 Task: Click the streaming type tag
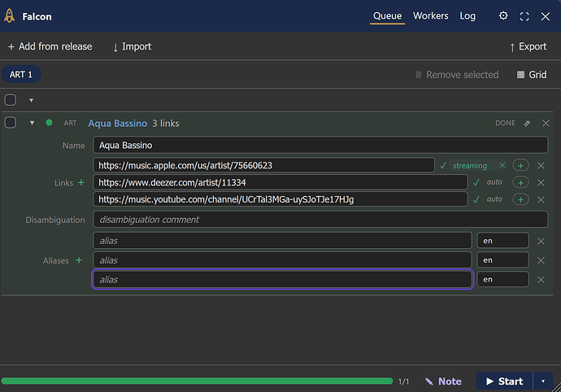click(x=470, y=166)
